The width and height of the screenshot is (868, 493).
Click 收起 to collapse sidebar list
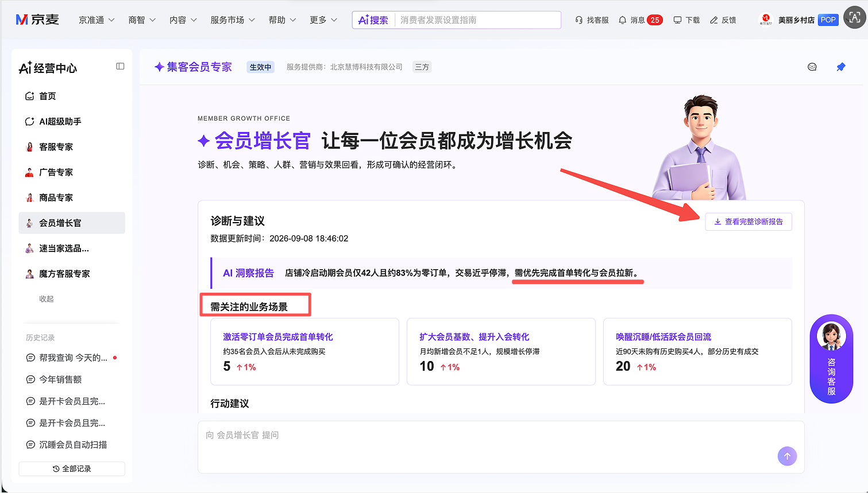[x=47, y=299]
